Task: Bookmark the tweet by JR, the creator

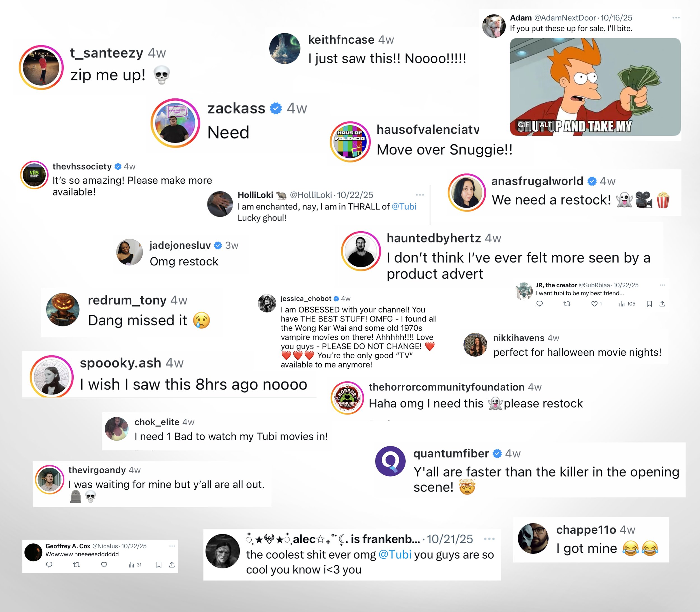Action: pyautogui.click(x=649, y=303)
